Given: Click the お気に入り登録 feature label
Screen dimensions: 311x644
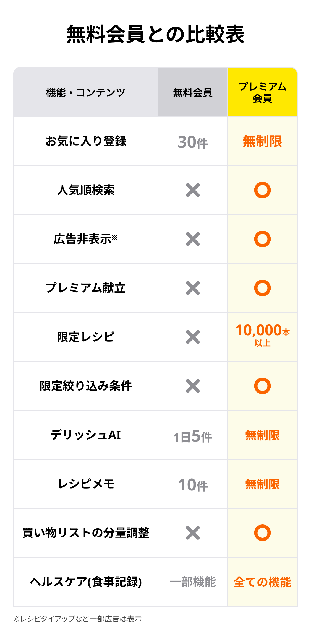Looking at the screenshot, I should tap(86, 141).
